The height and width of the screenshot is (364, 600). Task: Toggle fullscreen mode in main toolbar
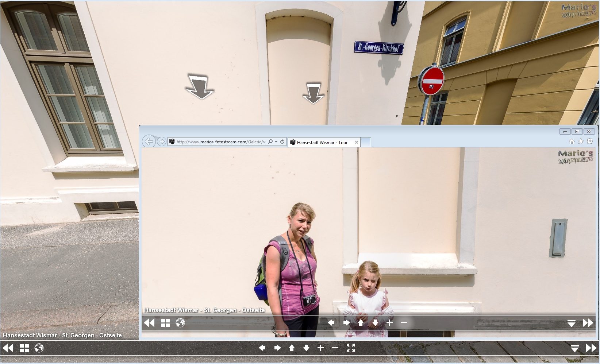[x=350, y=348]
